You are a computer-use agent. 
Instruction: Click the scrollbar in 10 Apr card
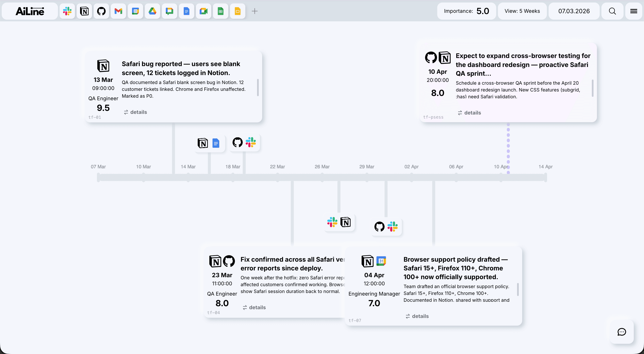(x=592, y=88)
